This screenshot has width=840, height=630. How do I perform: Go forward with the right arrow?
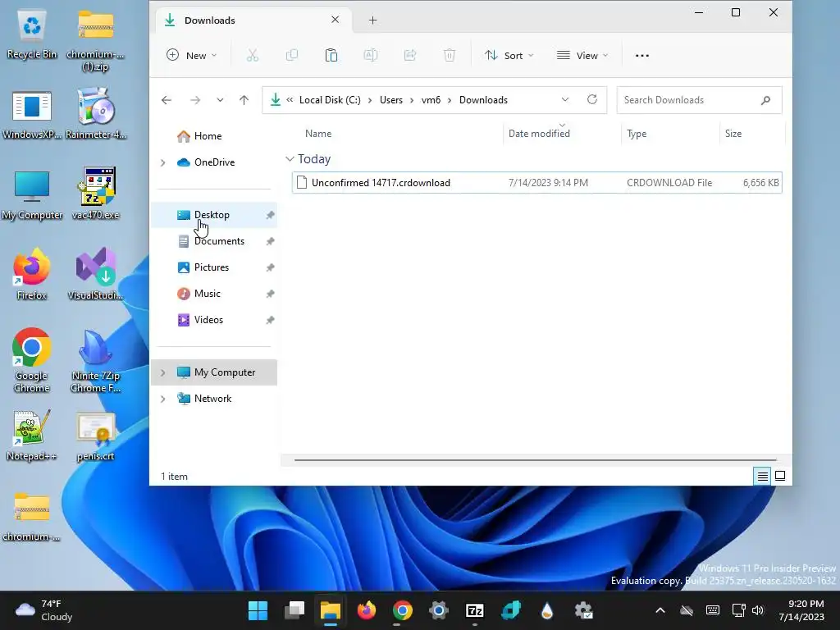coord(195,100)
